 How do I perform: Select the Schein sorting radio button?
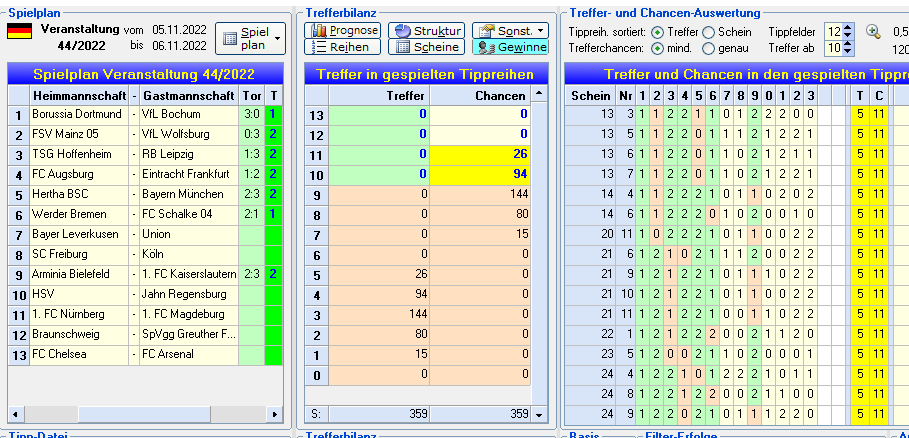(x=708, y=32)
